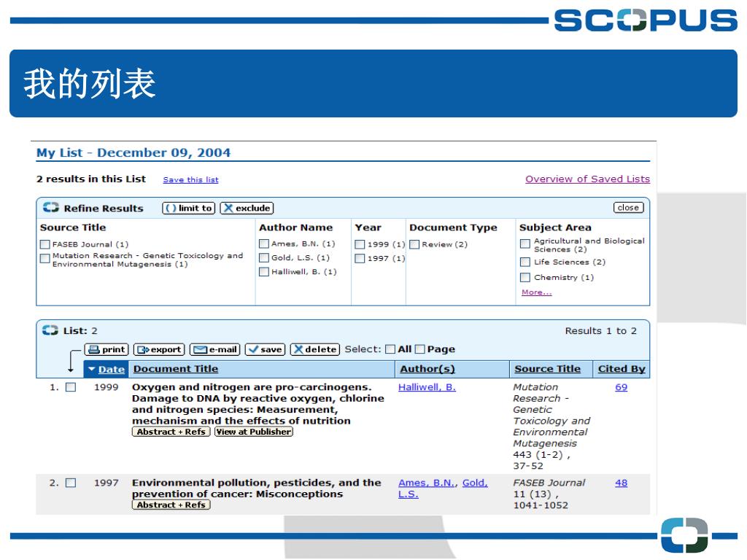
Task: Check the Mutation Research source title filter
Action: coord(44,258)
